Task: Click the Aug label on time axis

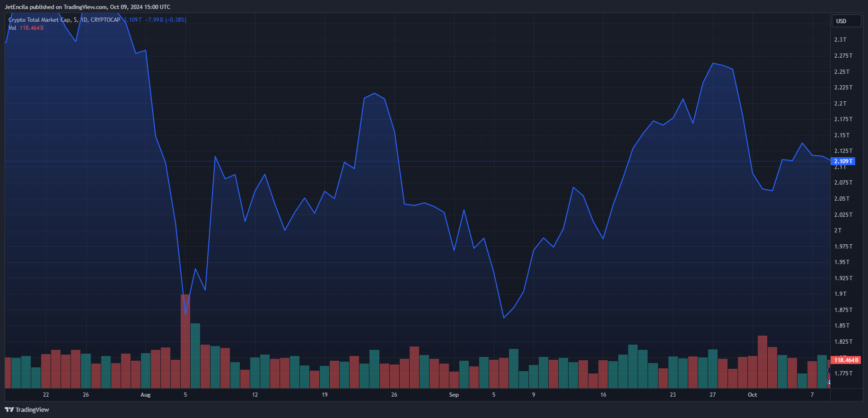Action: pos(146,395)
